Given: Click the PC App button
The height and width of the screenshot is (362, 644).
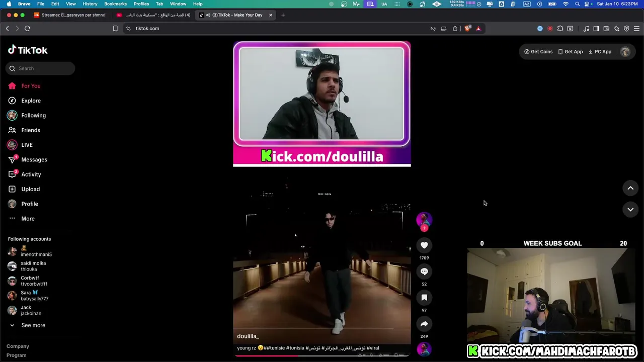Looking at the screenshot, I should [x=600, y=52].
